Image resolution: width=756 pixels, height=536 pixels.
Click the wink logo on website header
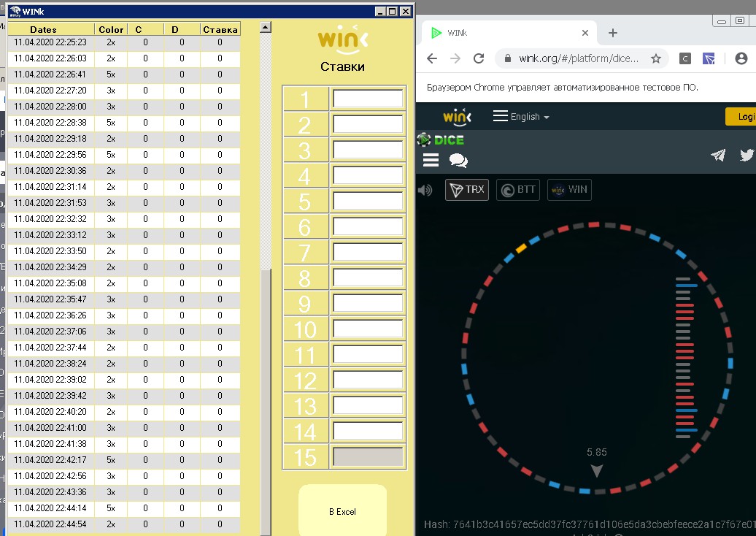[457, 117]
